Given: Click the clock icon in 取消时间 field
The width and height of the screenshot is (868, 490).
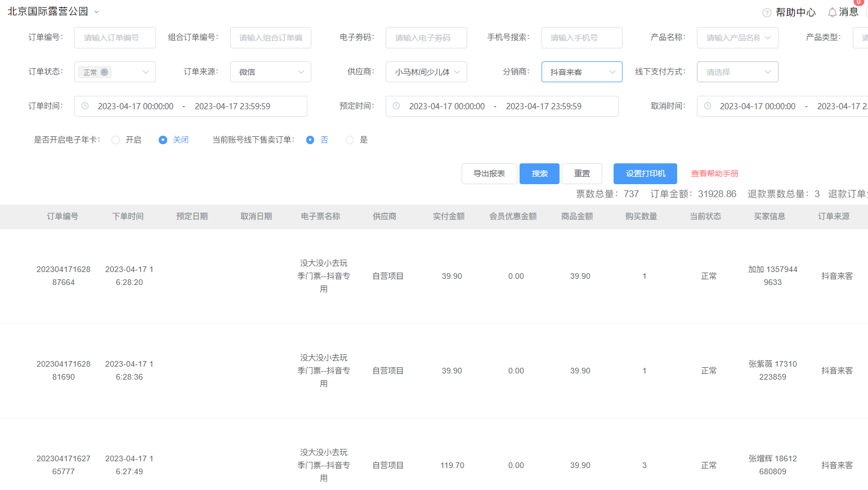Looking at the screenshot, I should click(708, 106).
